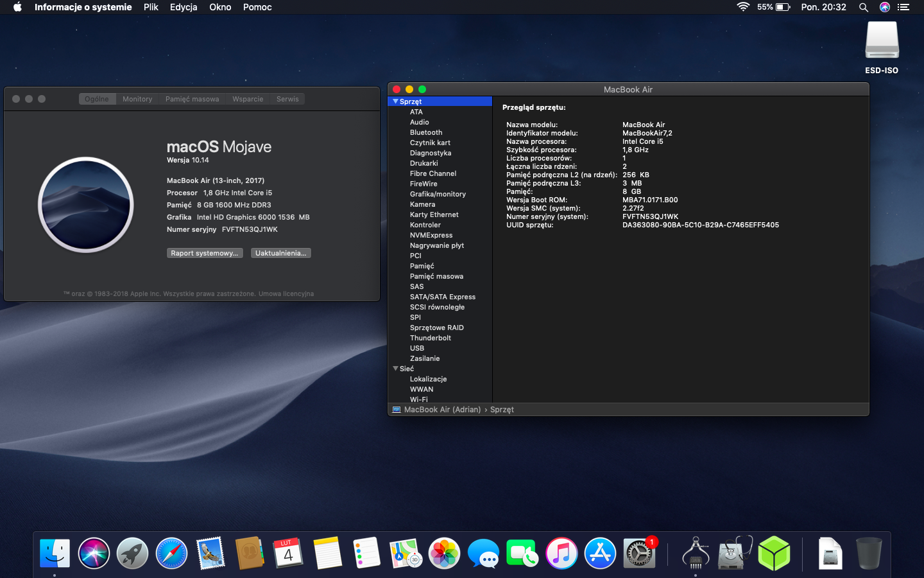
Task: Select Wi-Fi under Sieć
Action: click(419, 399)
